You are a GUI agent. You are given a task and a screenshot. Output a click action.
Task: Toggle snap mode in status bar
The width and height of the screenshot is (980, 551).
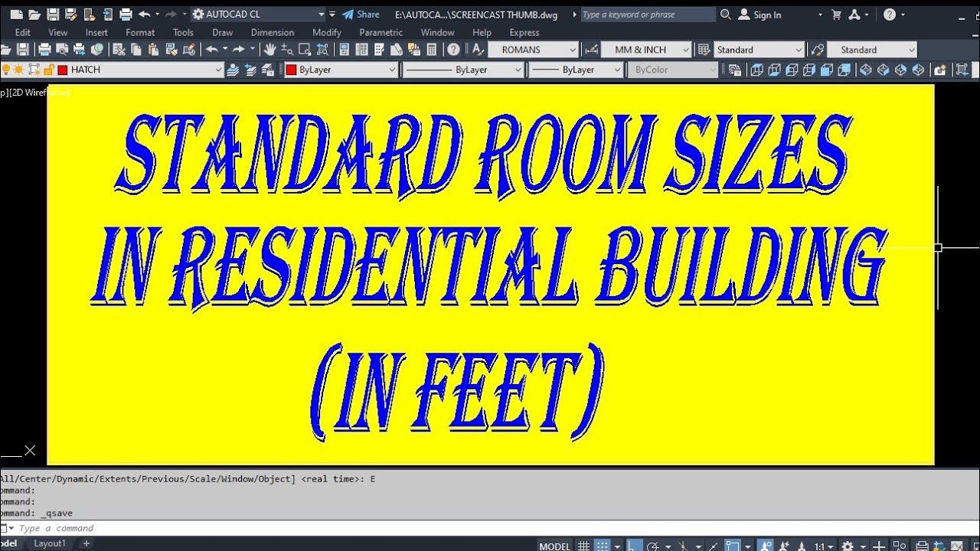tap(603, 546)
